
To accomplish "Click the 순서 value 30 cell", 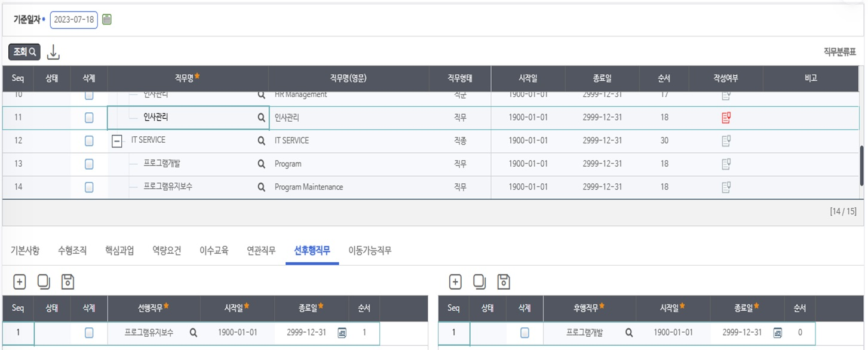I will pyautogui.click(x=664, y=141).
